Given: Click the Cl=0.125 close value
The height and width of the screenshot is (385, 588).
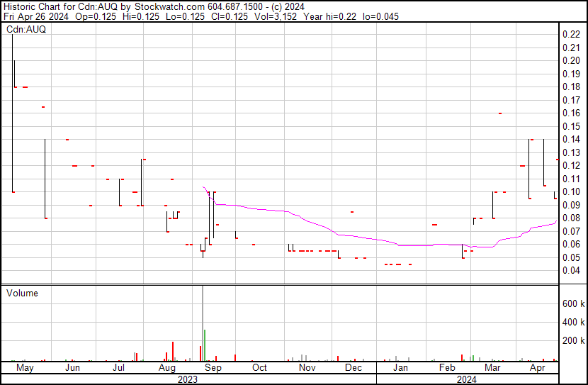Looking at the screenshot, I should [230, 16].
